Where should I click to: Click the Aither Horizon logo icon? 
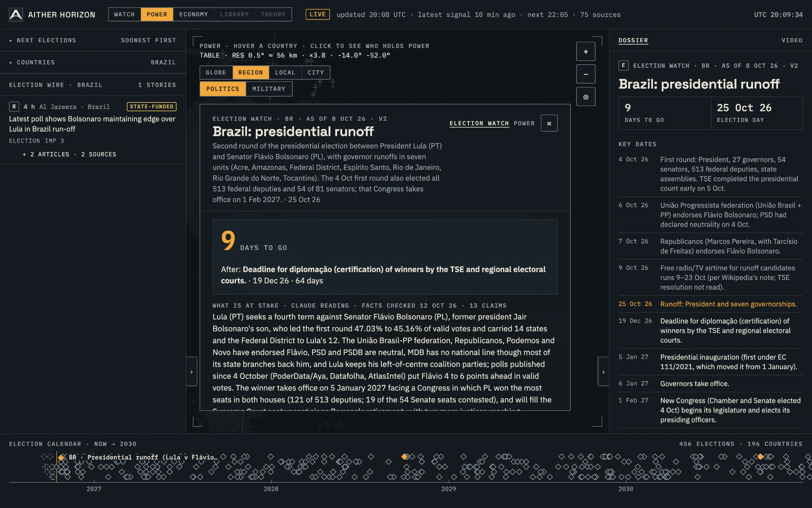pyautogui.click(x=16, y=15)
